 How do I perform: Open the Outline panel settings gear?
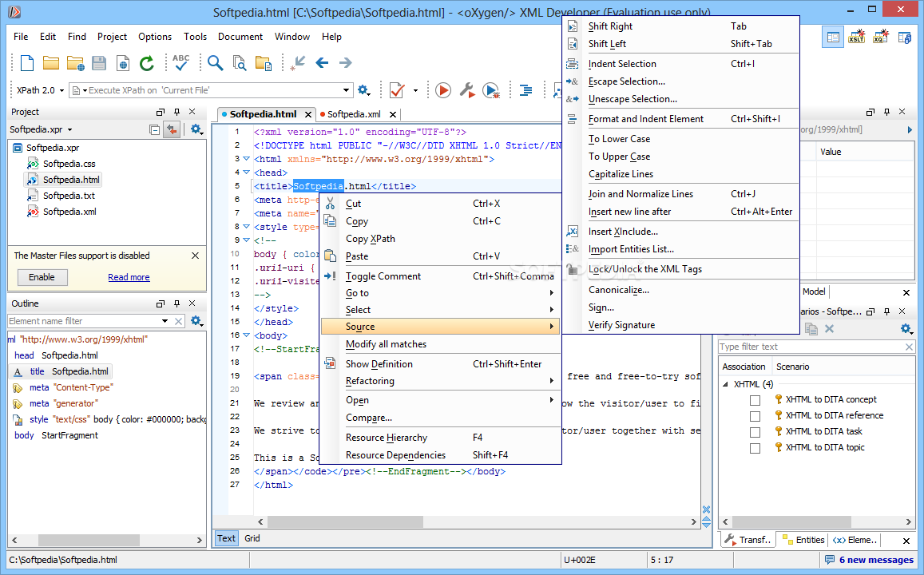[196, 321]
